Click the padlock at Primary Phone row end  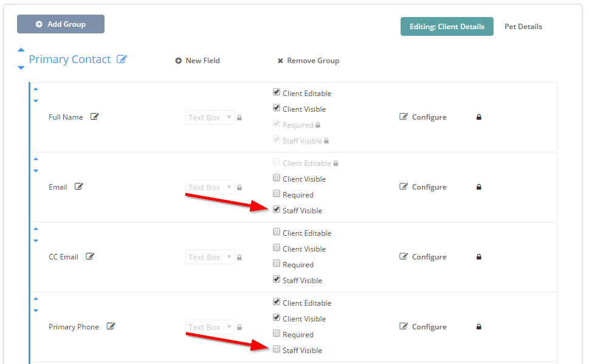point(479,326)
